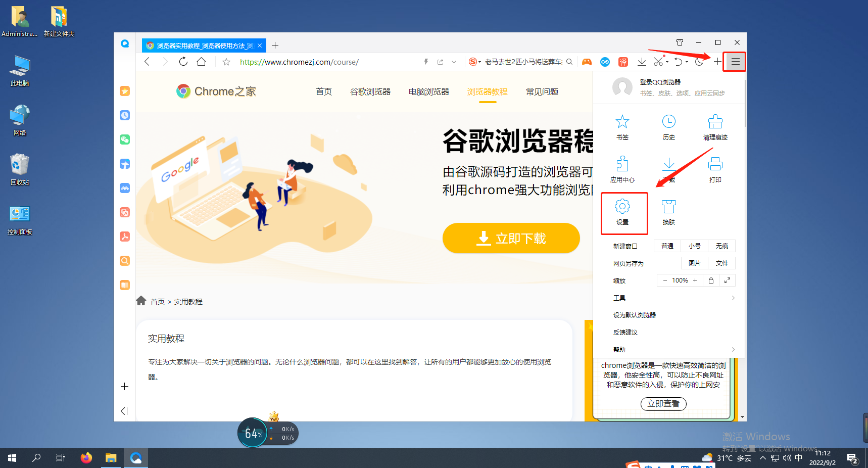This screenshot has height=468, width=868.
Task: Click the sidebar clock history icon
Action: coord(125,115)
